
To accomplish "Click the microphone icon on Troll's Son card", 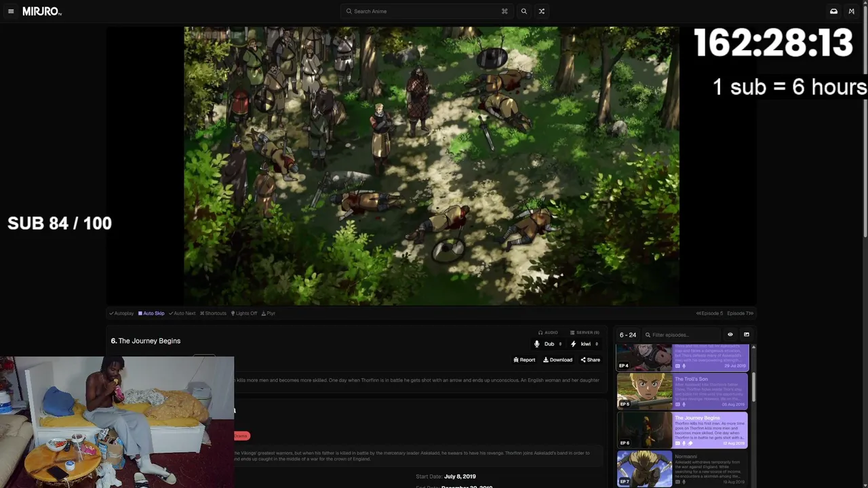I will tap(684, 405).
